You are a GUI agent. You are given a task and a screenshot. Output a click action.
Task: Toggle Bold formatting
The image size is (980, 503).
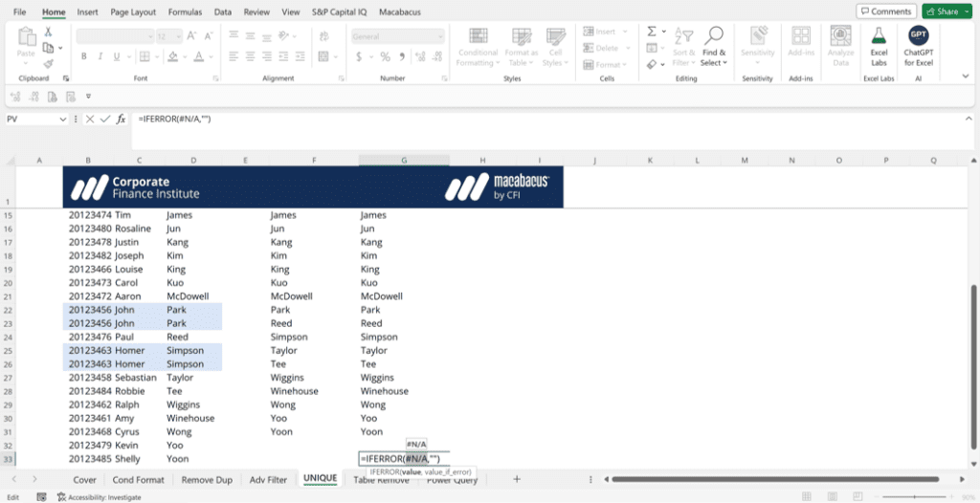84,56
